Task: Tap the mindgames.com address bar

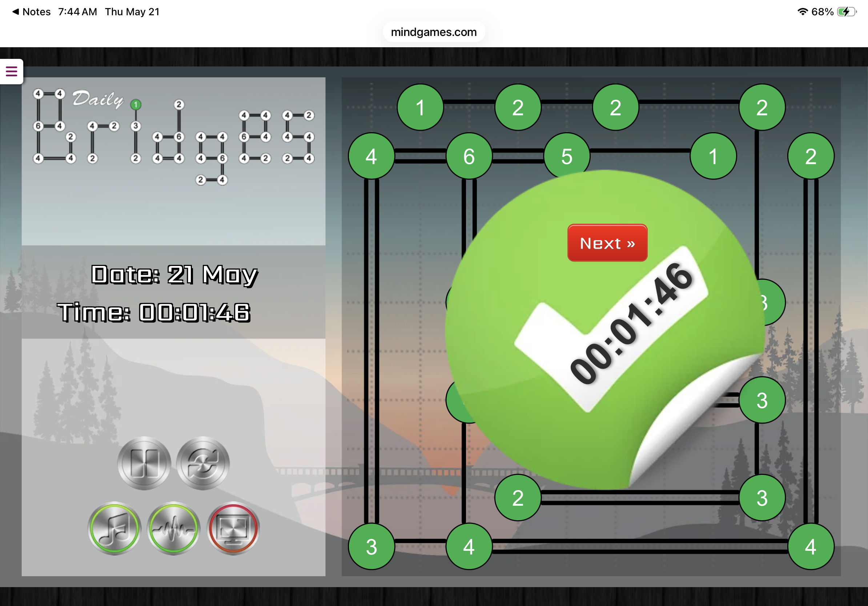Action: point(434,32)
